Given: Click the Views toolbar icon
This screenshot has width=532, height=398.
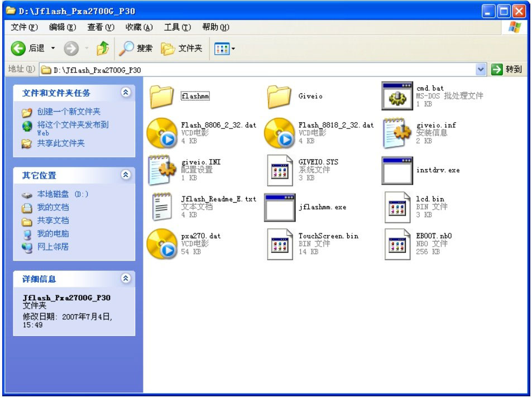Looking at the screenshot, I should pyautogui.click(x=222, y=49).
